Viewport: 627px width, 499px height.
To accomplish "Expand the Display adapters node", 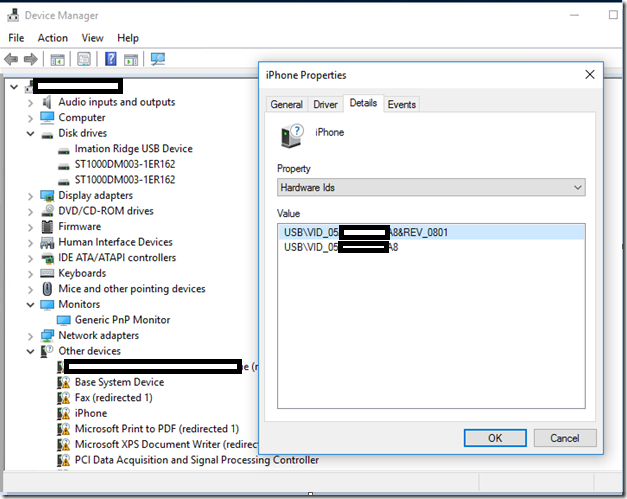I will click(x=30, y=196).
